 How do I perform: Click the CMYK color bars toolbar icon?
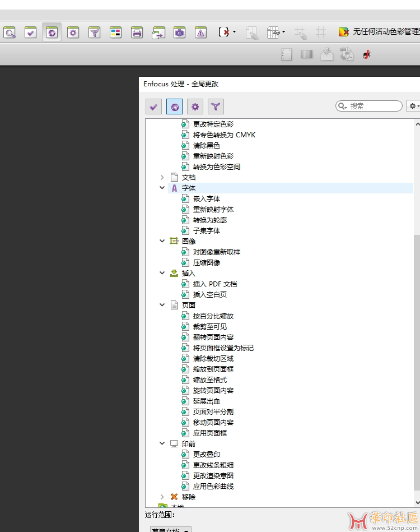click(x=115, y=33)
